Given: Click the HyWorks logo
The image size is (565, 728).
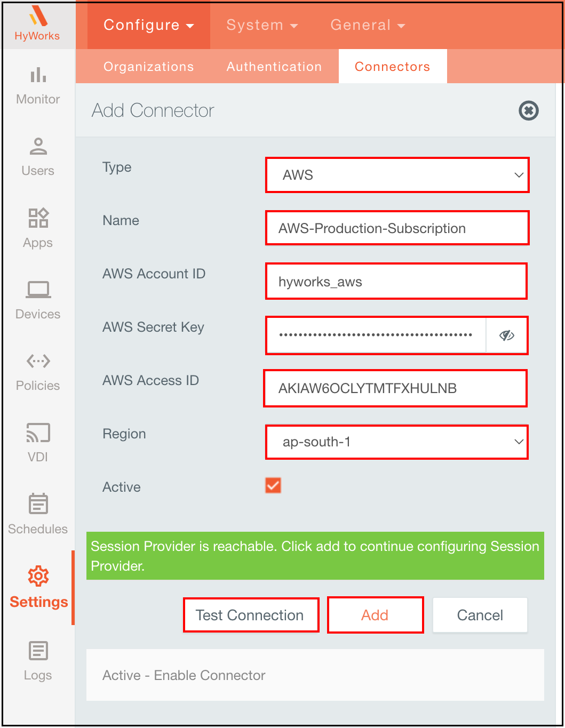Looking at the screenshot, I should 37,24.
